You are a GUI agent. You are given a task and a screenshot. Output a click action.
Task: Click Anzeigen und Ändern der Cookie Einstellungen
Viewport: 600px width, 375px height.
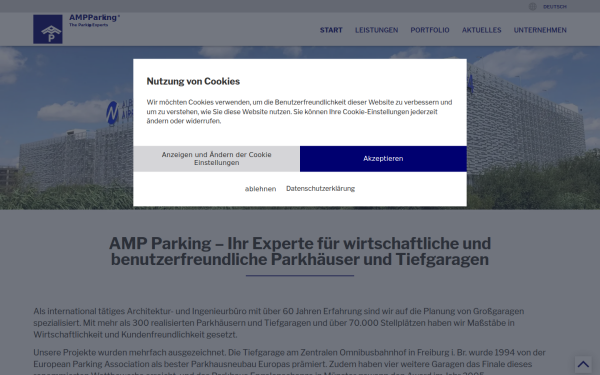click(x=216, y=158)
